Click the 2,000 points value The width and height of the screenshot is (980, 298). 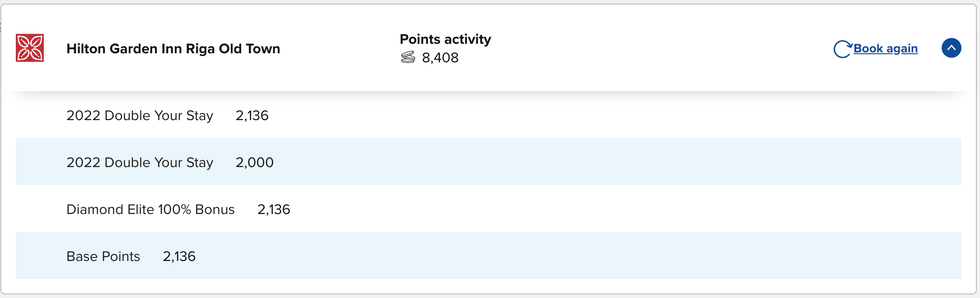pyautogui.click(x=255, y=163)
